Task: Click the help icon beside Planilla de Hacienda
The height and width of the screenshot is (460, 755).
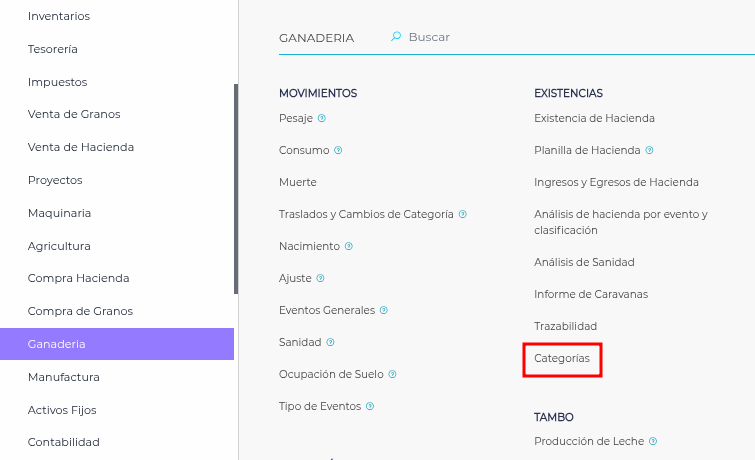Action: click(650, 150)
